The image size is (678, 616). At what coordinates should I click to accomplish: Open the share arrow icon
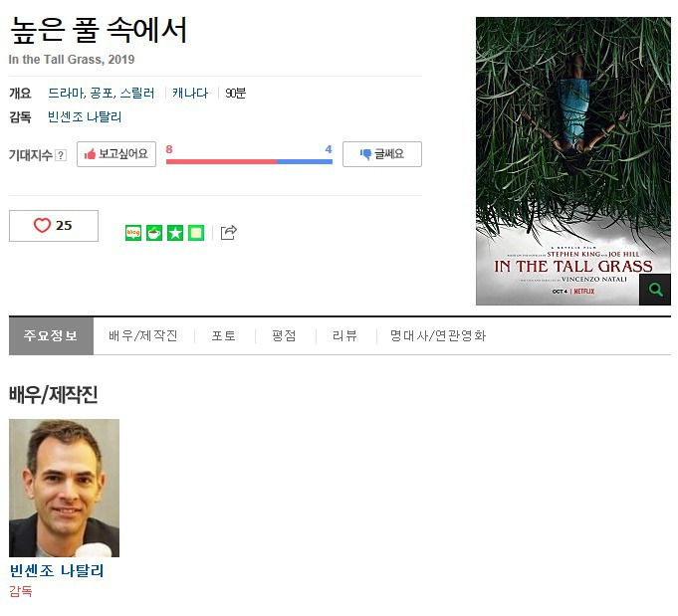tap(229, 233)
